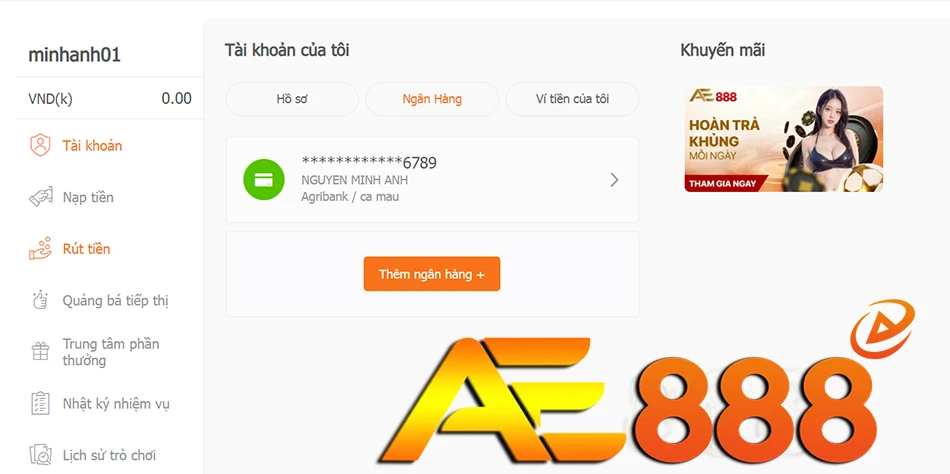The width and height of the screenshot is (950, 474).
Task: Switch to the Hồ sơ tab
Action: pos(292,99)
